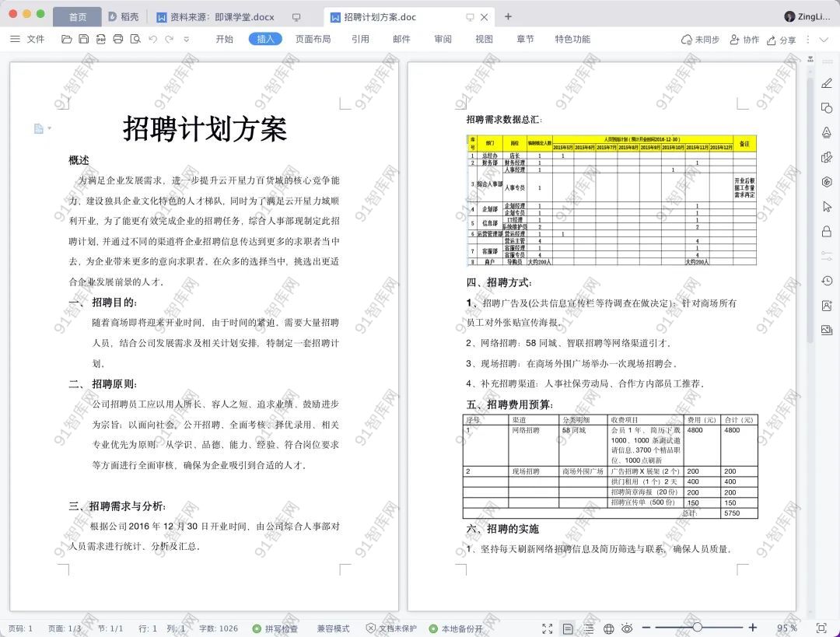The image size is (840, 637).
Task: Expand the quick access toolbar dropdown
Action: point(186,39)
